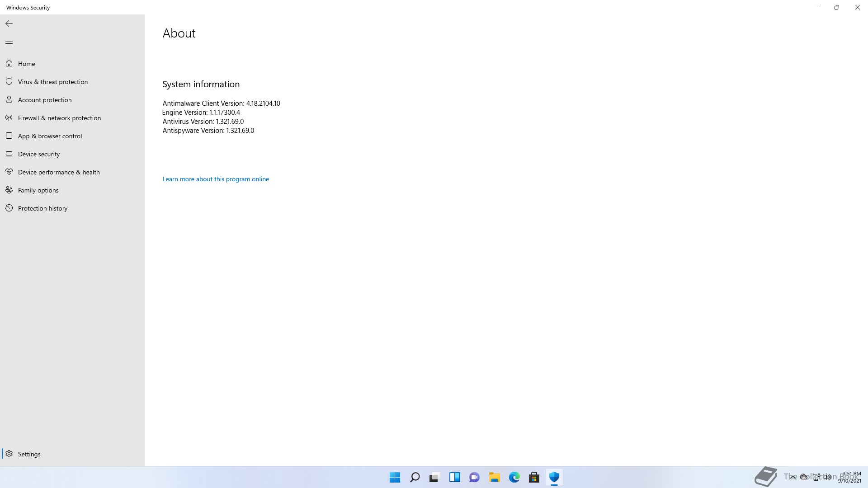The height and width of the screenshot is (488, 868).
Task: Open Task View on the taskbar
Action: click(434, 477)
